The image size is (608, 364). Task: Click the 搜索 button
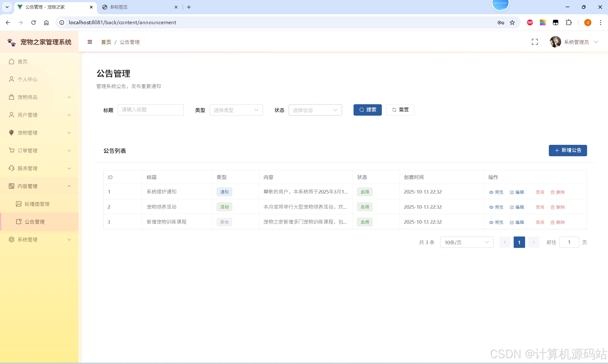coord(367,110)
